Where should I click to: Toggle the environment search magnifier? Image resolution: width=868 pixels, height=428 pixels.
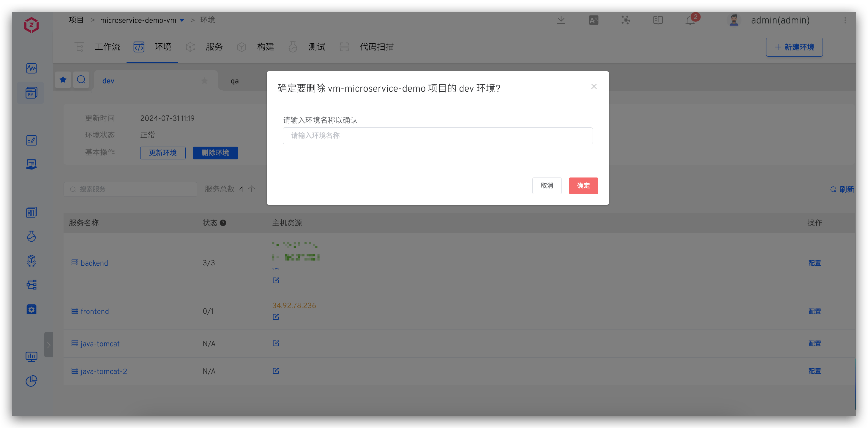81,80
